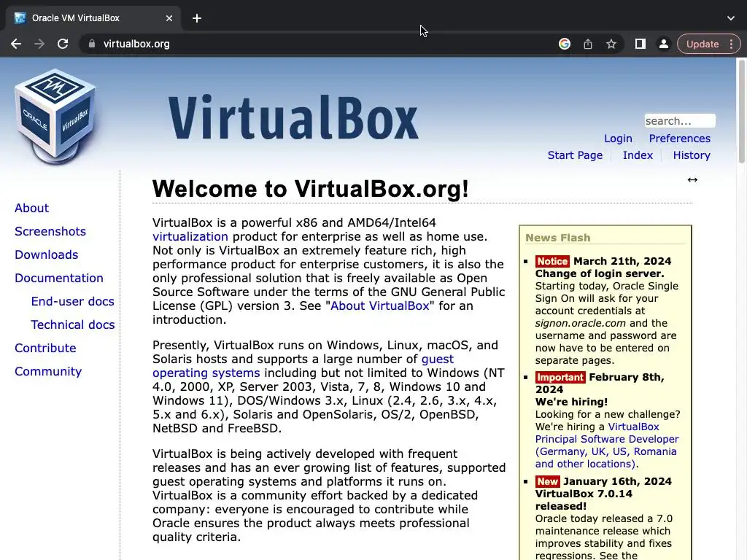Click the "News Flash" heading
This screenshot has width=747, height=560.
pyautogui.click(x=558, y=238)
